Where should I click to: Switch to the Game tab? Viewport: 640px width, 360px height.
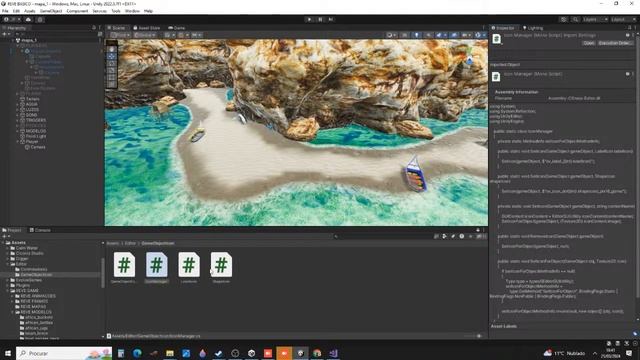(177, 28)
